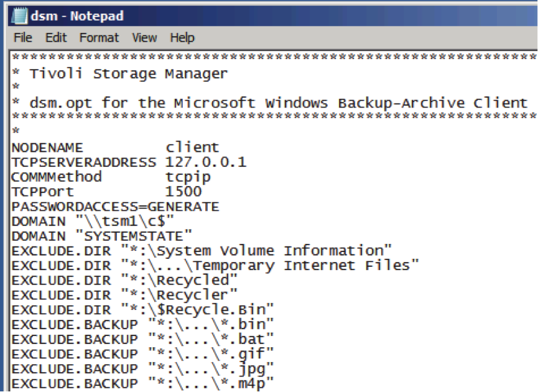Screen dimensions: 538x392
Task: Open the Help menu
Action: click(x=182, y=37)
